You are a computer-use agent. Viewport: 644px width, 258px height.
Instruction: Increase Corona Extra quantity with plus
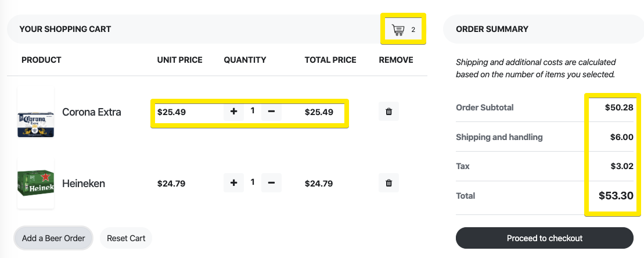coord(233,111)
